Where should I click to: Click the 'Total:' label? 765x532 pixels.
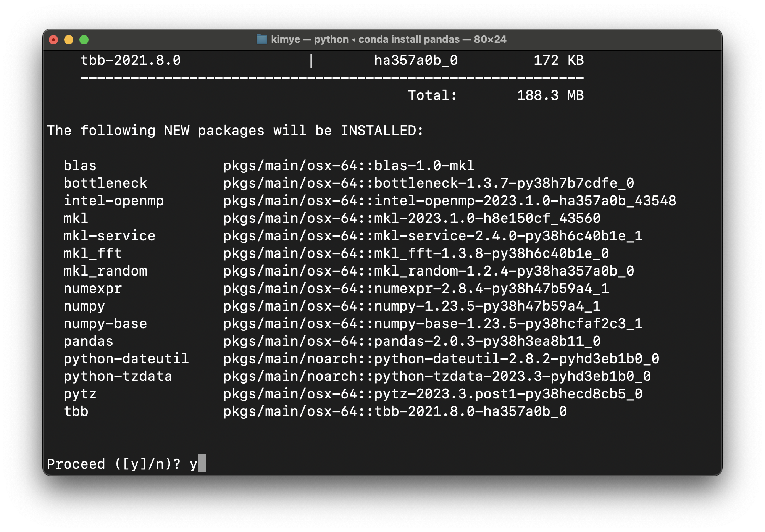[432, 95]
